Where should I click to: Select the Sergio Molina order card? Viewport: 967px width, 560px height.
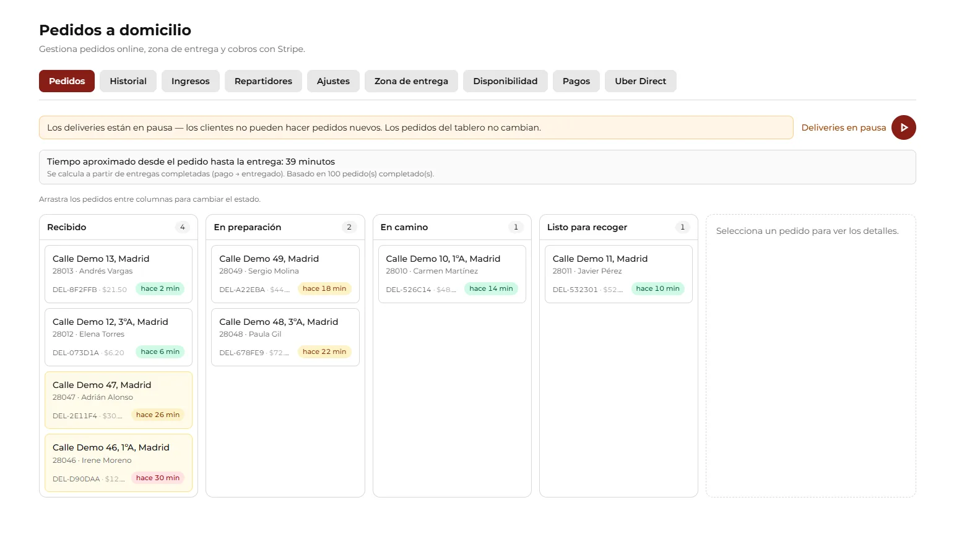(x=285, y=274)
